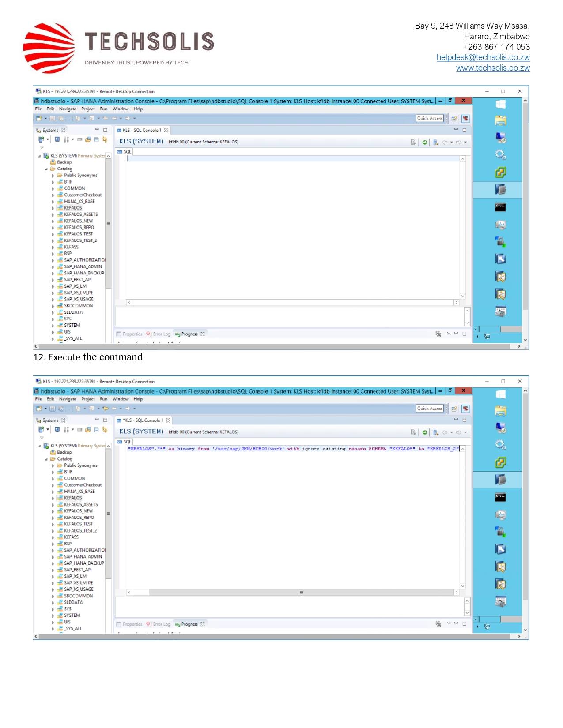
Task: Select 'KLS - SQL Console 1' tab in upper screenshot
Action: pos(142,131)
